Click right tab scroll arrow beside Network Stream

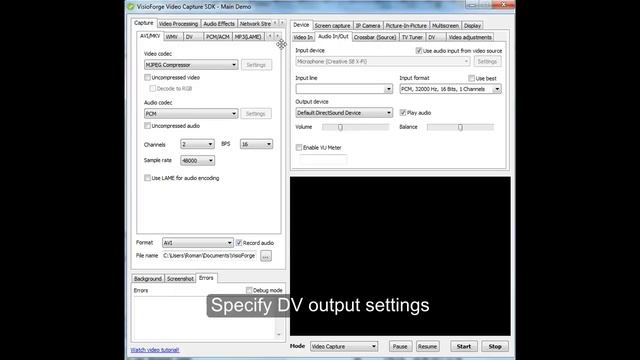(282, 23)
